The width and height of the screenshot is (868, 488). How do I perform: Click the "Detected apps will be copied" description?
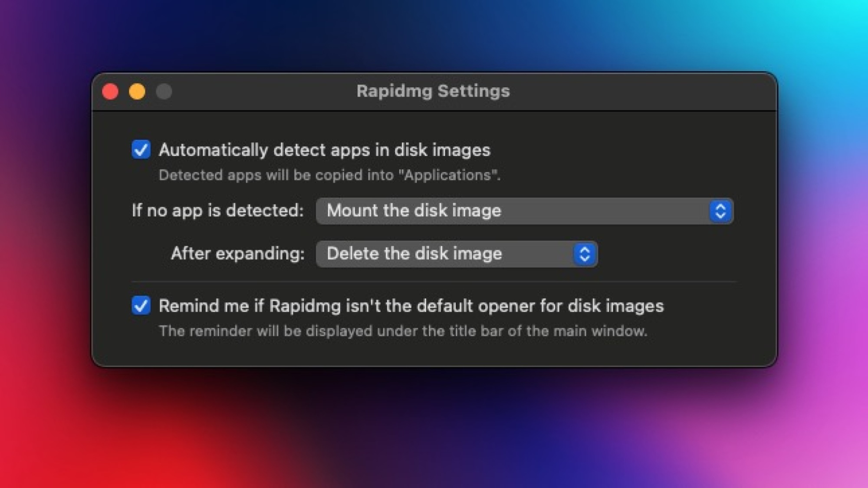tap(329, 175)
